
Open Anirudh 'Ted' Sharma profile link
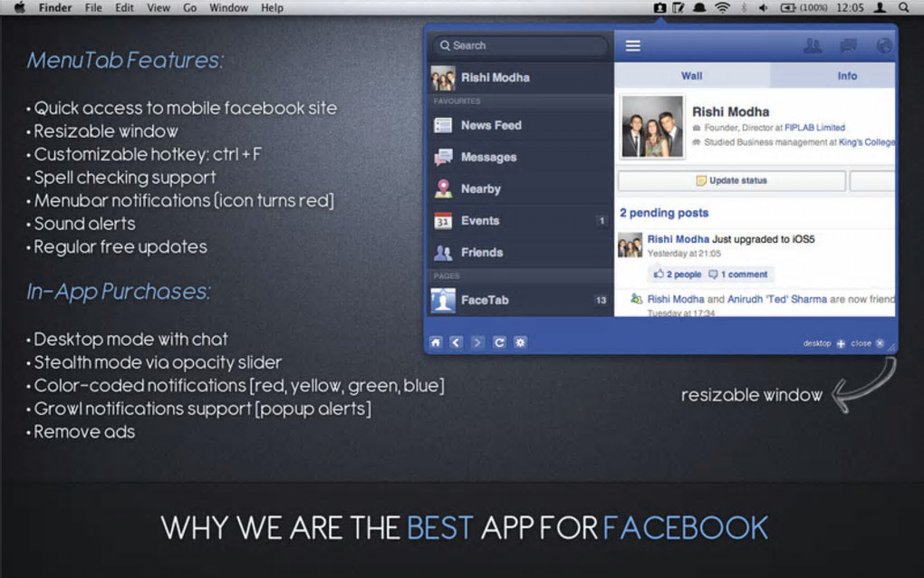[776, 299]
